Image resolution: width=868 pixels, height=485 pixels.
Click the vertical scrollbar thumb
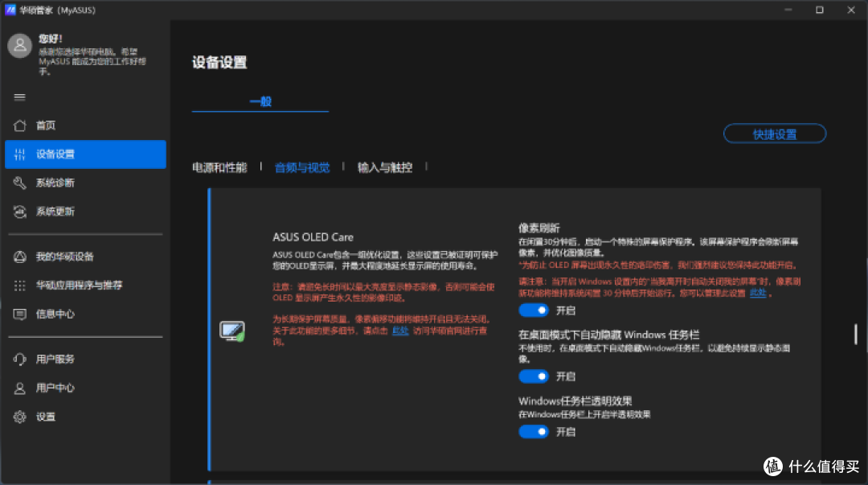pyautogui.click(x=855, y=334)
